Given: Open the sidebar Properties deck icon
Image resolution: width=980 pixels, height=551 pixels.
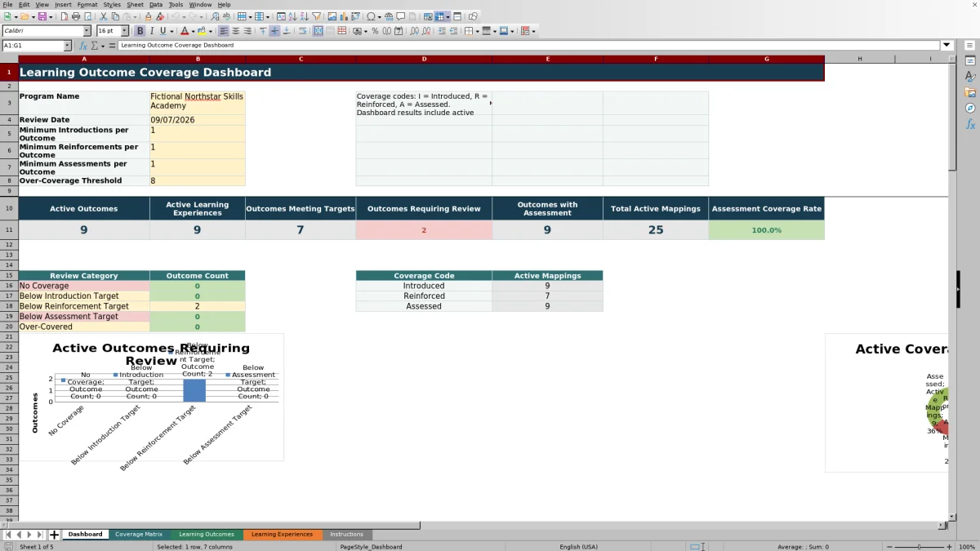Looking at the screenshot, I should click(x=970, y=61).
